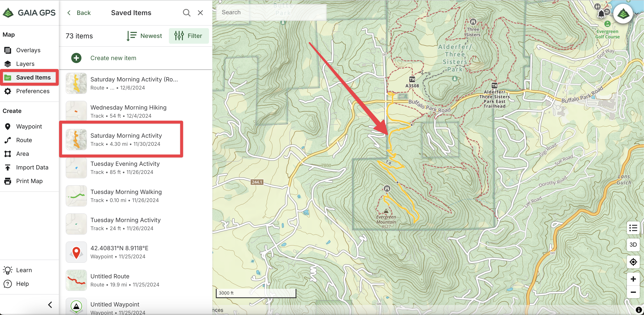644x315 pixels.
Task: Open Tuesday Morning Walking track
Action: pos(135,196)
